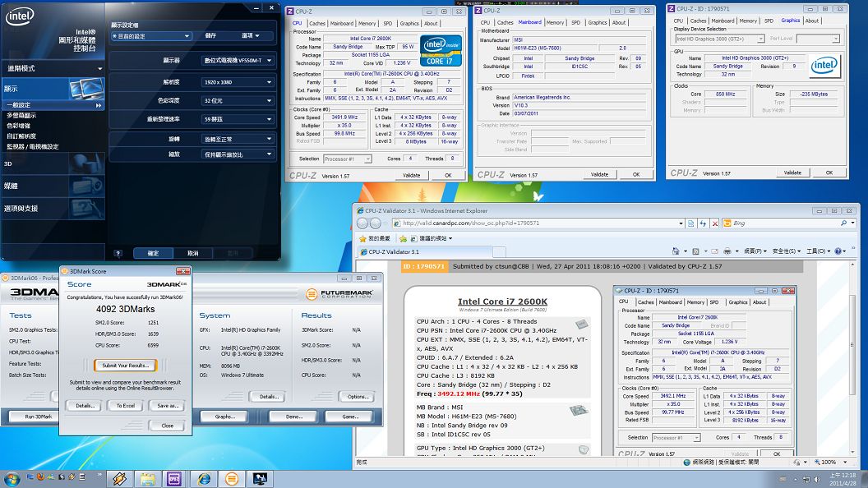Screen dimensions: 868x488
Task: Select 多螢幕顯示 in Intel display menu
Action: pyautogui.click(x=21, y=116)
